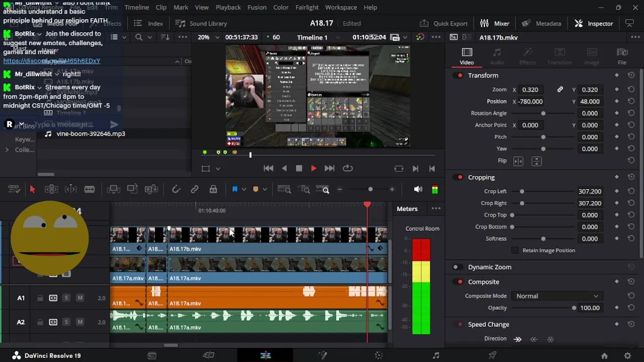Click the Replace Clip timeline icon
Screen dimensions: 644x362
coord(151,190)
